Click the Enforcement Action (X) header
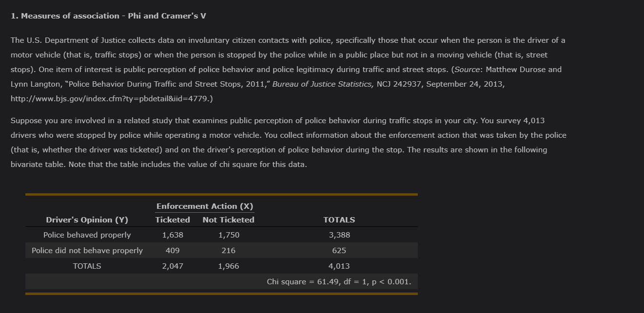 click(205, 206)
